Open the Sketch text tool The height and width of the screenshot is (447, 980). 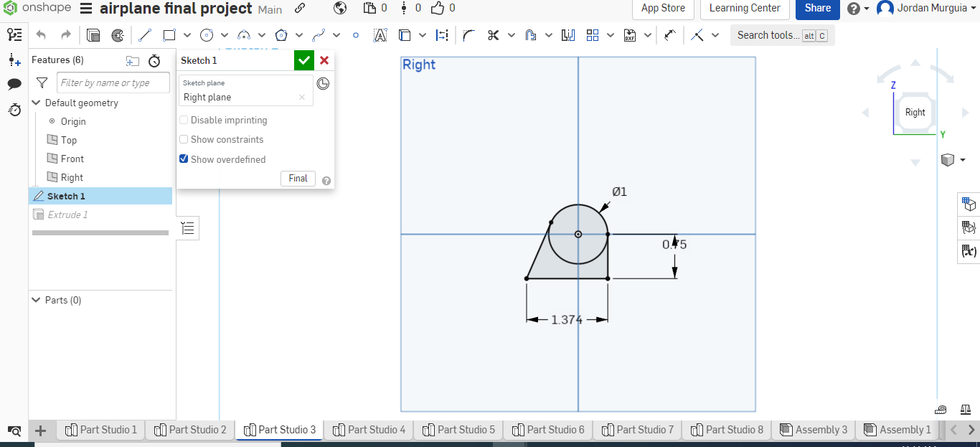380,34
